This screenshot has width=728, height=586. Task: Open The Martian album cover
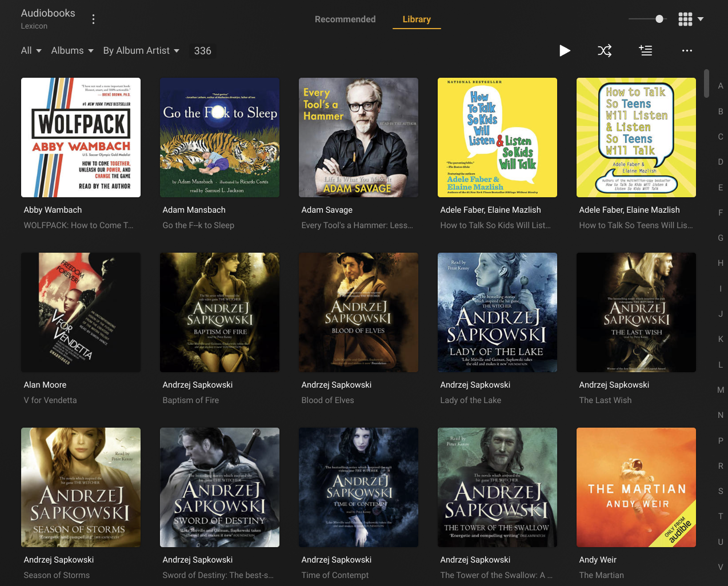636,487
